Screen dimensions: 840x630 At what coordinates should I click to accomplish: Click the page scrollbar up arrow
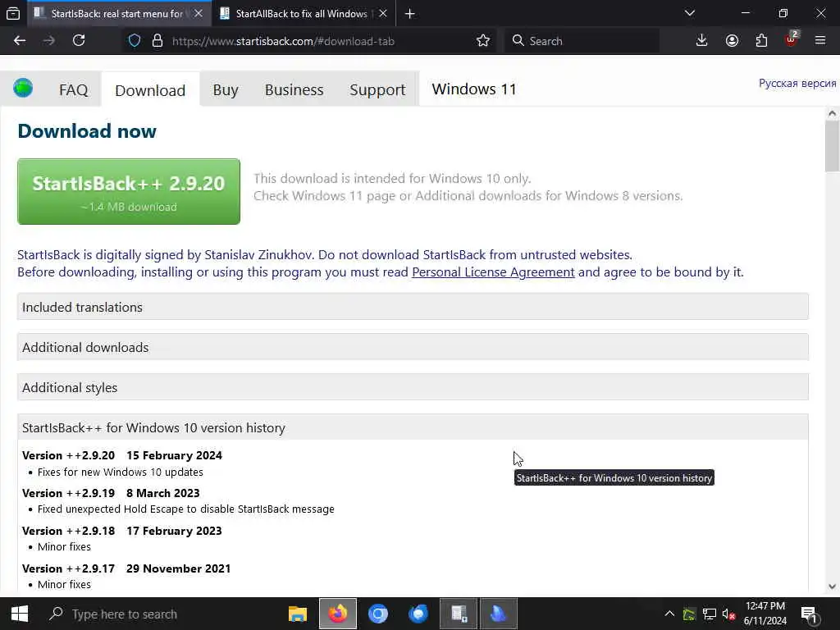pyautogui.click(x=832, y=113)
